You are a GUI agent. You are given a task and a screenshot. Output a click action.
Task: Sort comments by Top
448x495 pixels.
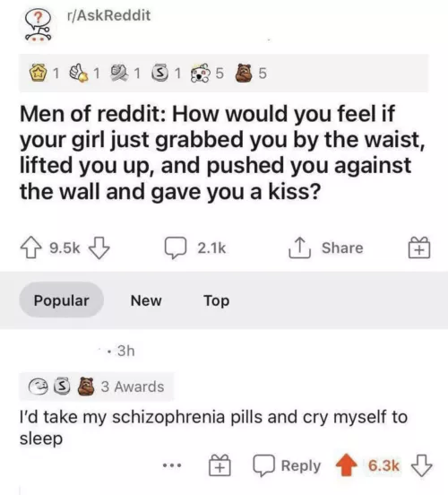[x=217, y=300]
